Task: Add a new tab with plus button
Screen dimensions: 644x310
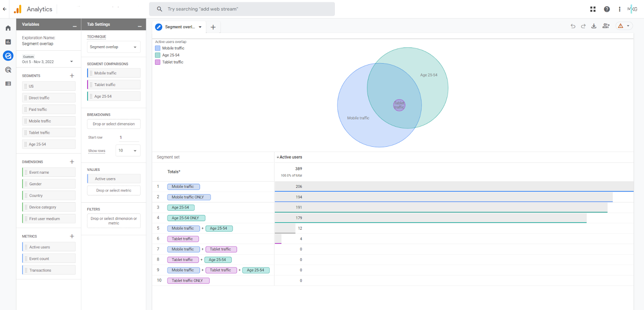Action: coord(213,27)
